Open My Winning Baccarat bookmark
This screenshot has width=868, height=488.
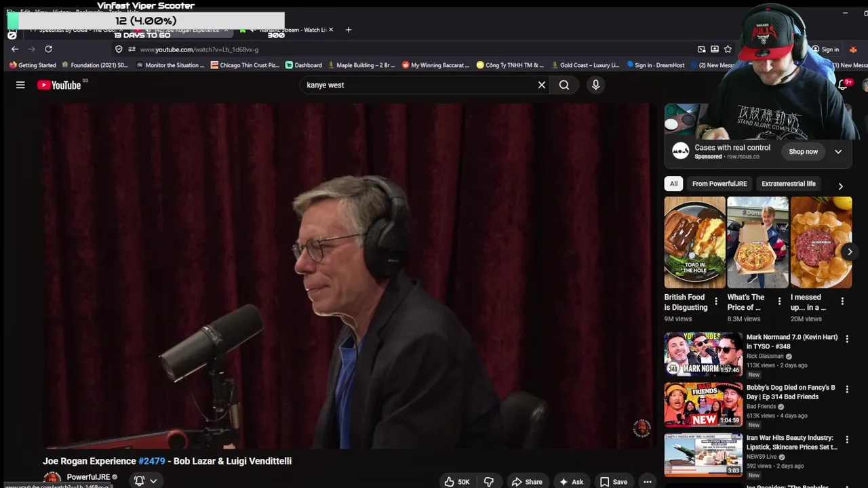(x=435, y=65)
